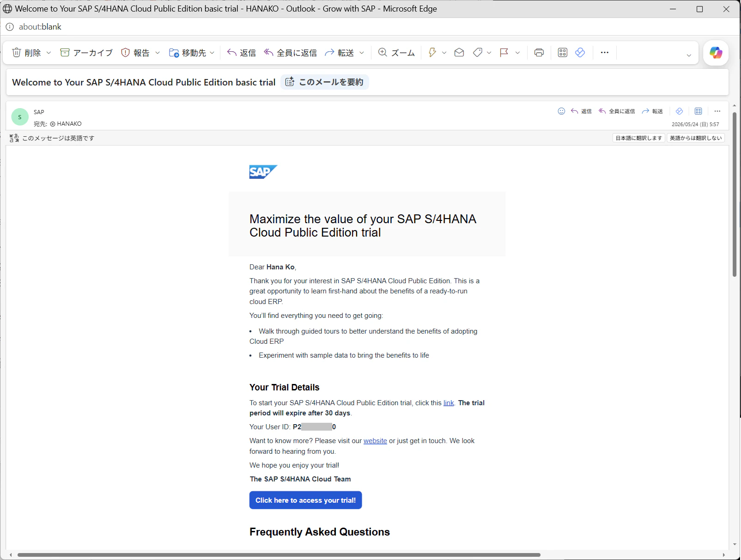Click the horizontal scrollbar right arrow
The width and height of the screenshot is (741, 560).
(x=724, y=555)
